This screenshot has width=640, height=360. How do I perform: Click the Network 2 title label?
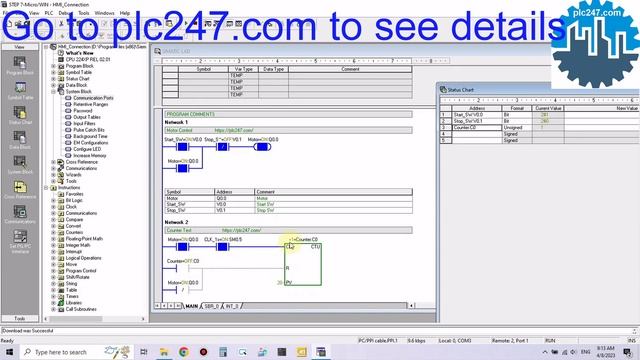(176, 222)
